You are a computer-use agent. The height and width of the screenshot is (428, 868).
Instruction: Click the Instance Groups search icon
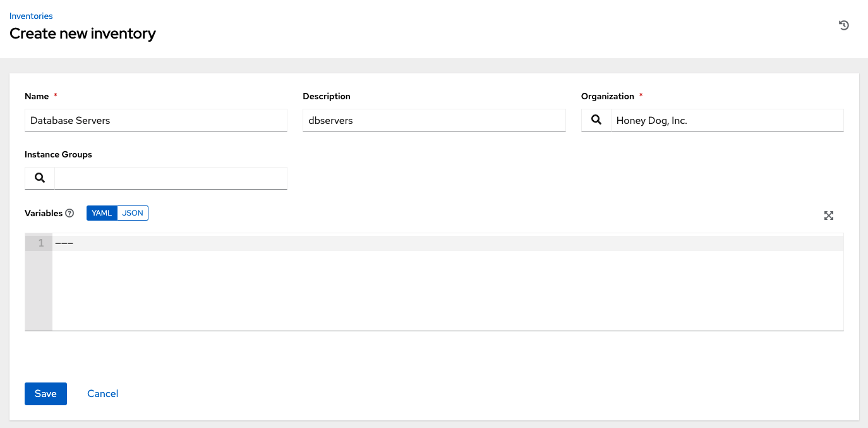point(40,178)
